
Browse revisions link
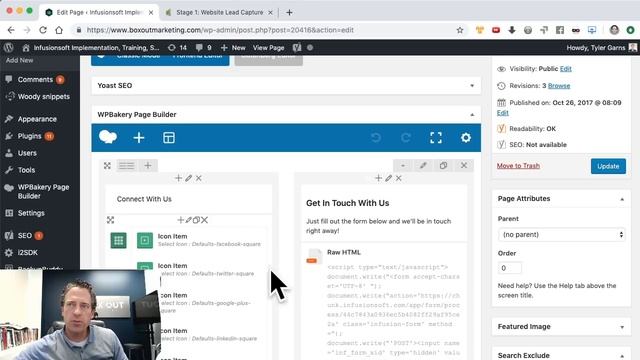[559, 86]
